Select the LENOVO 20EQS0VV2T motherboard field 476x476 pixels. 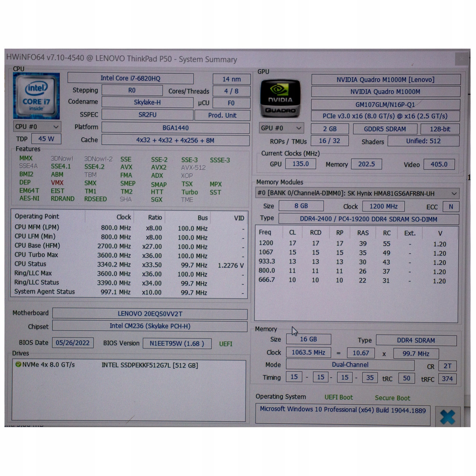[150, 314]
